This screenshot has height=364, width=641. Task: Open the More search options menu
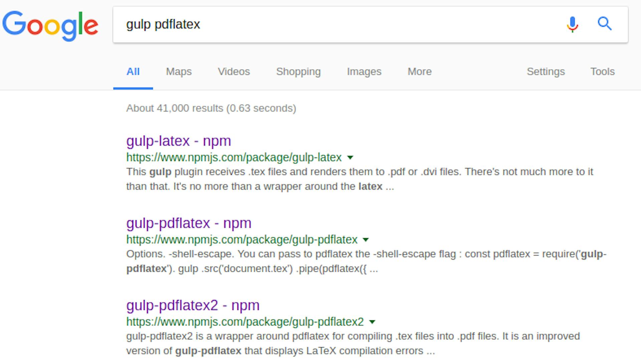click(x=419, y=71)
